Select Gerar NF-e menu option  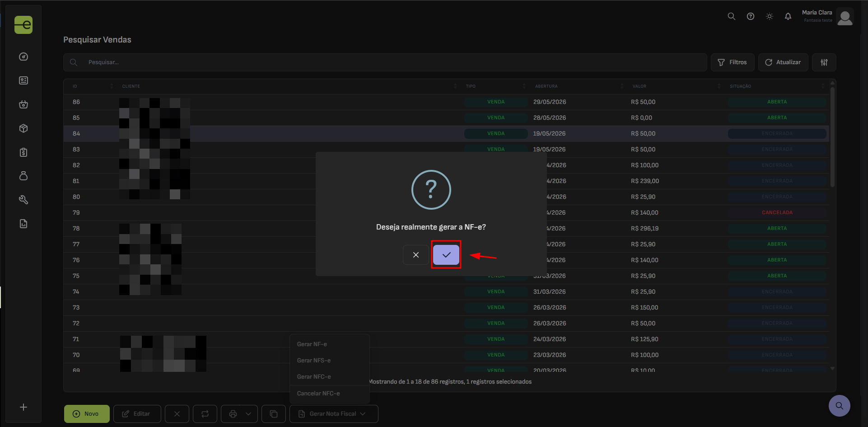point(330,344)
